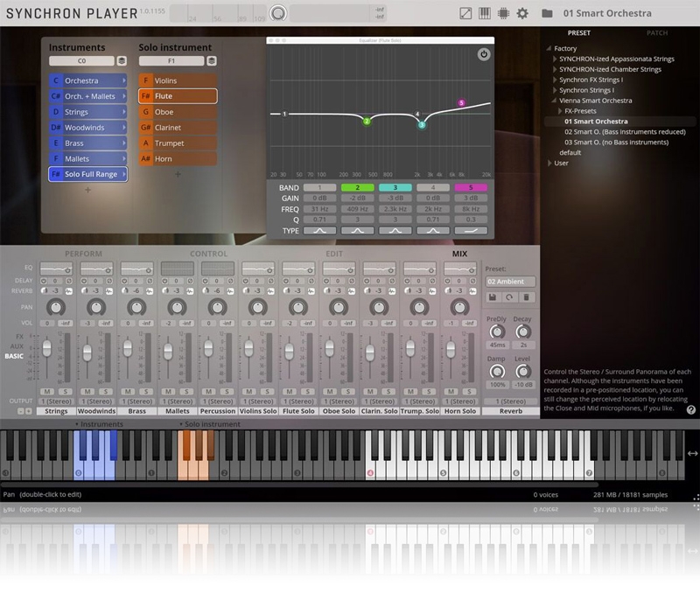This screenshot has height=614, width=700.
Task: Select the Trumpet solo instrument
Action: tap(178, 143)
